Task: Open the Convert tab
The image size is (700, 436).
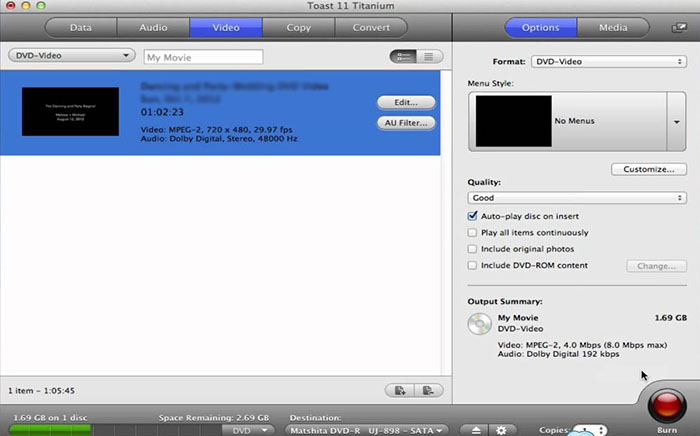Action: [x=371, y=27]
